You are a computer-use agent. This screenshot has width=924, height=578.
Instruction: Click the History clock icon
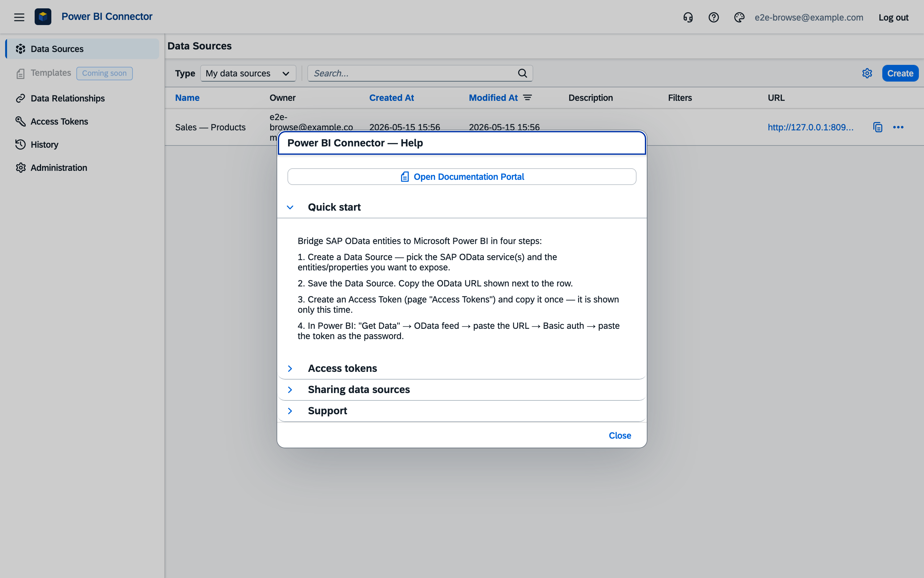pyautogui.click(x=21, y=144)
